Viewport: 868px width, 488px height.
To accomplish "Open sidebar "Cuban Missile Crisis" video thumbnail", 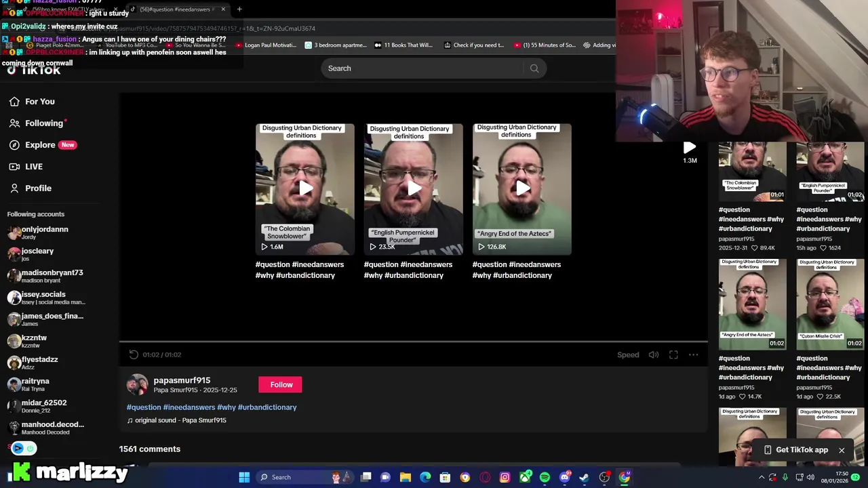I will click(830, 304).
